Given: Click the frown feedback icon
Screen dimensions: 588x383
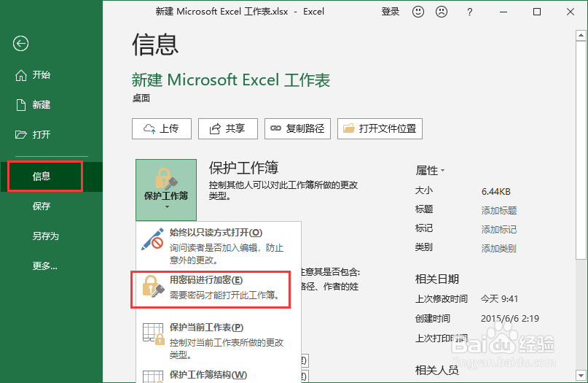Looking at the screenshot, I should [x=442, y=12].
